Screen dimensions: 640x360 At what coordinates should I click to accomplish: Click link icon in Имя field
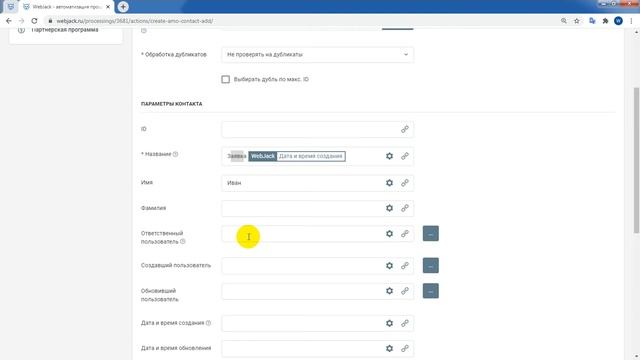[404, 183]
